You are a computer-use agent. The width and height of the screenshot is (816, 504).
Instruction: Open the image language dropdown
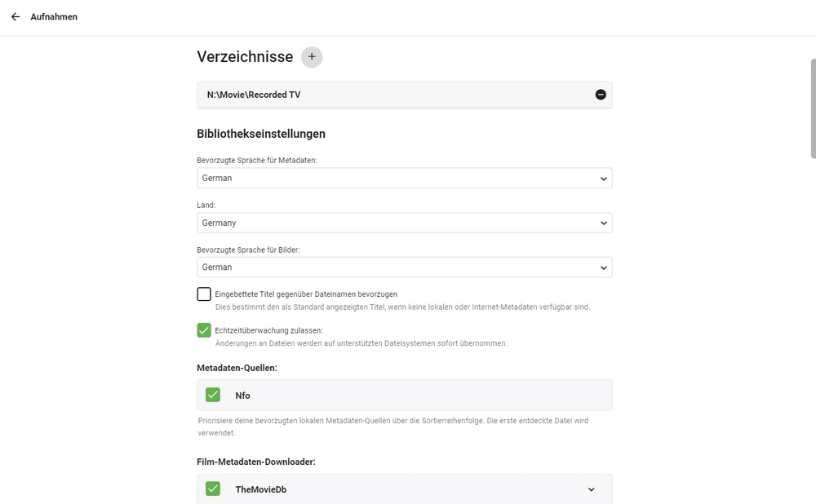pos(404,267)
